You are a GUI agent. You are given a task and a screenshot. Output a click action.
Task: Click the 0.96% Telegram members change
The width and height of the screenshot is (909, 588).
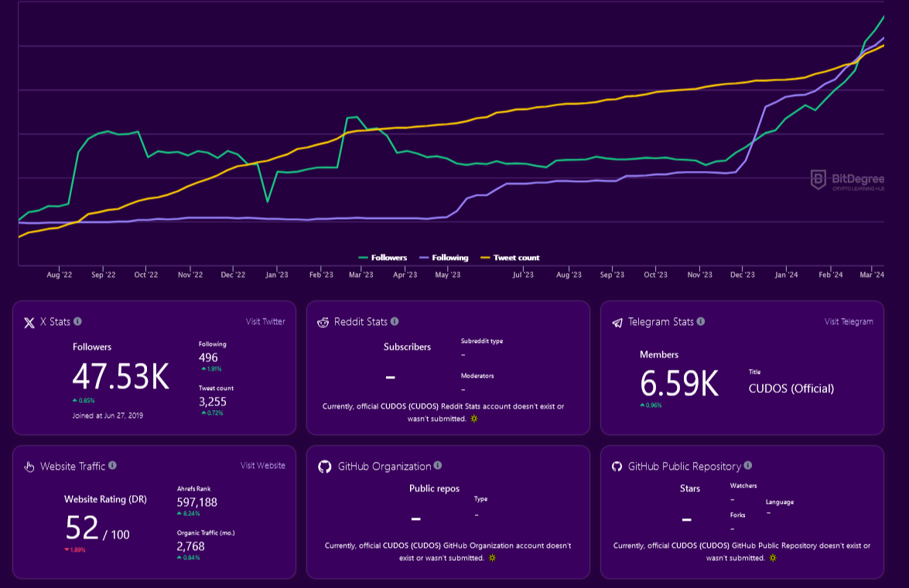[651, 405]
